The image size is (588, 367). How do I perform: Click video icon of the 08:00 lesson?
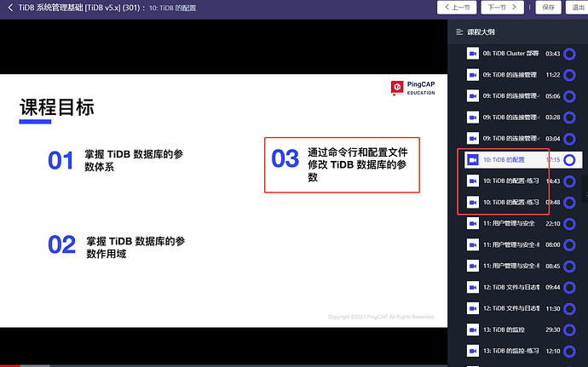tap(472, 244)
